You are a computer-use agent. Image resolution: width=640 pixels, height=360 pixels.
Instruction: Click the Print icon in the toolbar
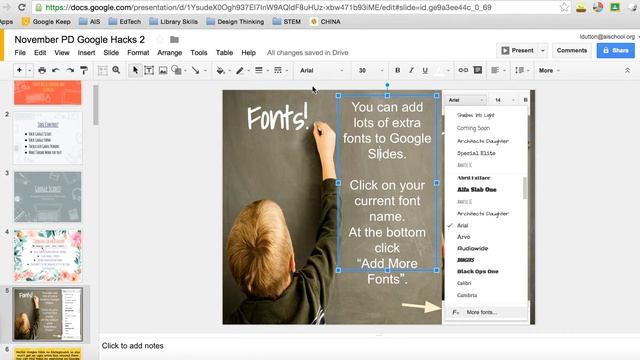42,70
